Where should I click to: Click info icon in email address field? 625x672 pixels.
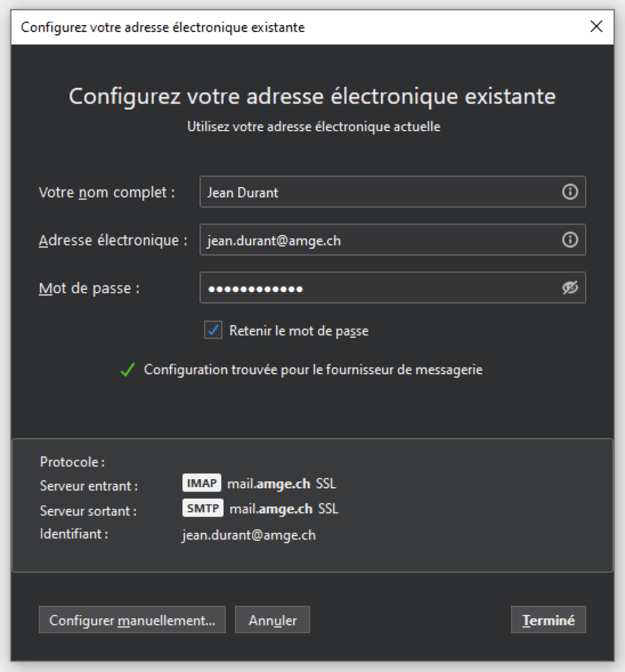570,240
